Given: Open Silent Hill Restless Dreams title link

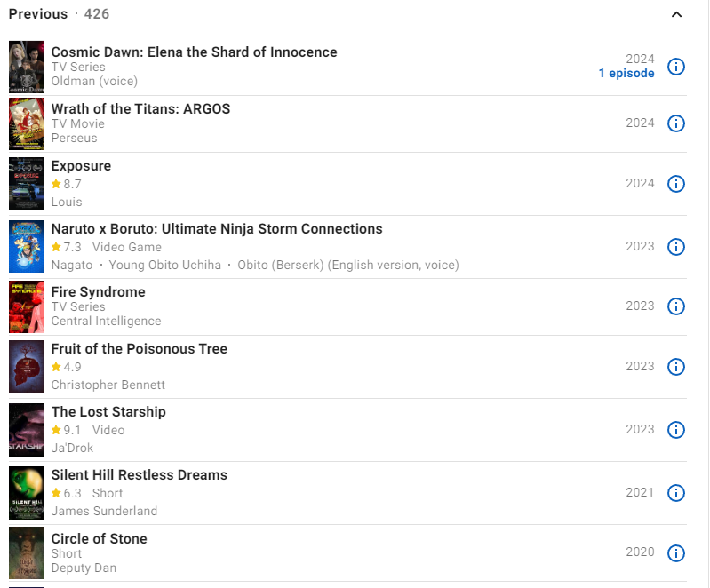Looking at the screenshot, I should coord(140,475).
